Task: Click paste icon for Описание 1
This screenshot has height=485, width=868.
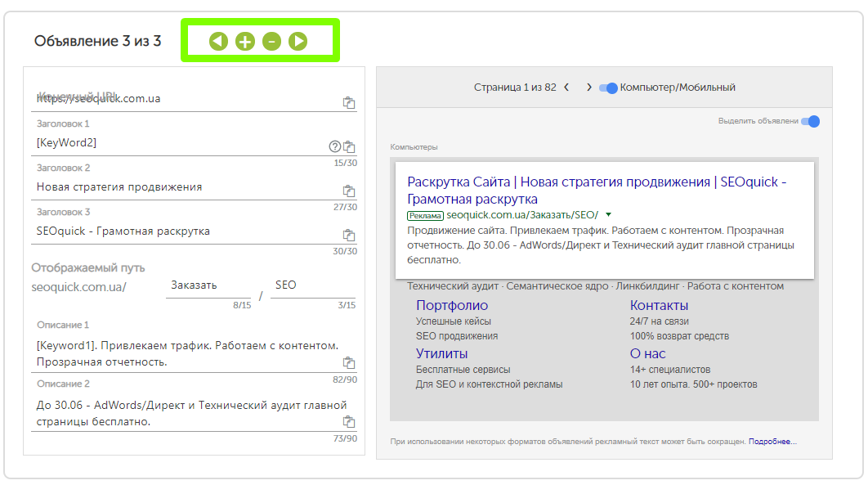Action: tap(349, 362)
